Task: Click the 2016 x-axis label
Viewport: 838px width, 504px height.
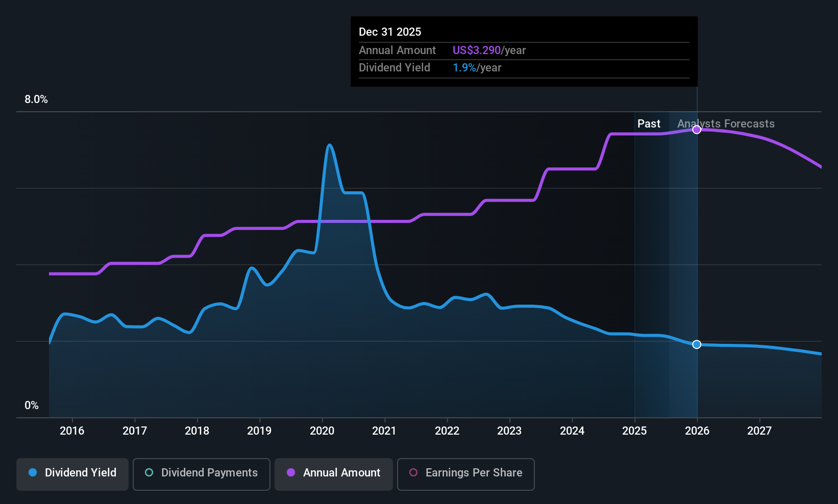Action: click(x=72, y=431)
